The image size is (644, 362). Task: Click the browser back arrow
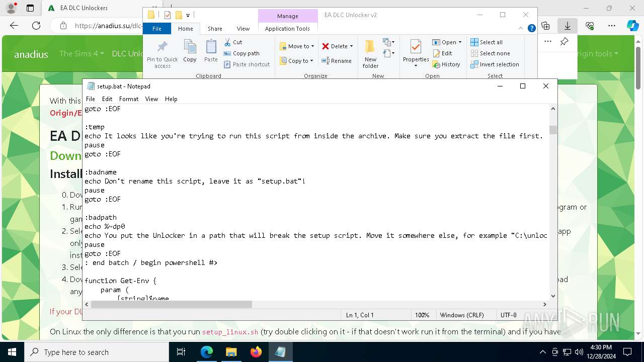point(14,26)
